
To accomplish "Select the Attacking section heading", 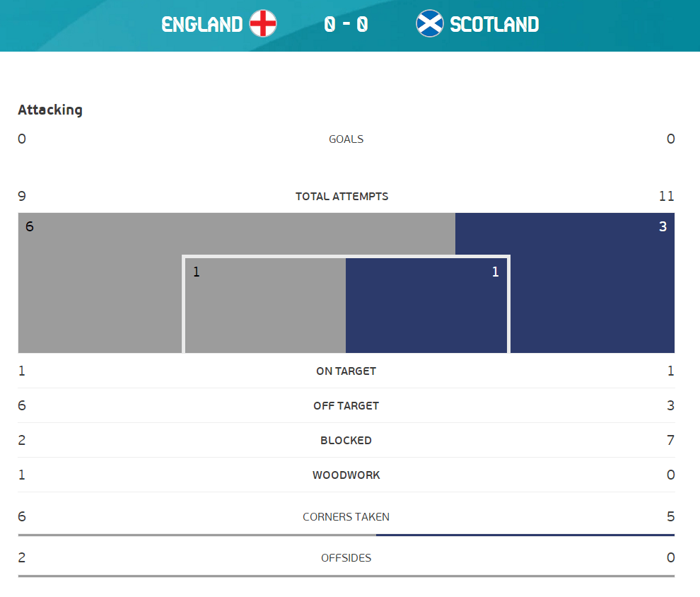I will tap(50, 110).
